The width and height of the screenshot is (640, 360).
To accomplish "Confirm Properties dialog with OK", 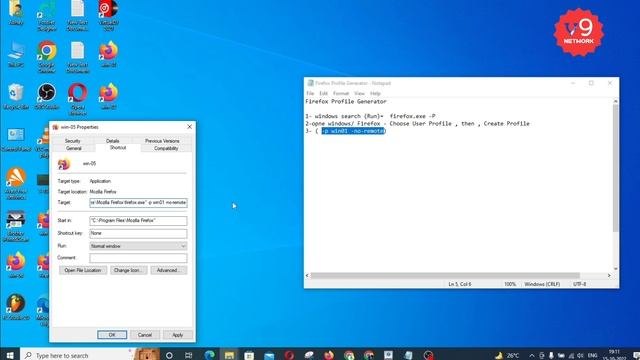I will 112,335.
